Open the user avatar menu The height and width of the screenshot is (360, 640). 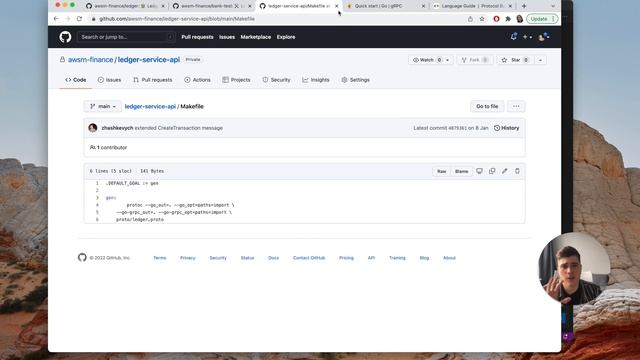(543, 37)
